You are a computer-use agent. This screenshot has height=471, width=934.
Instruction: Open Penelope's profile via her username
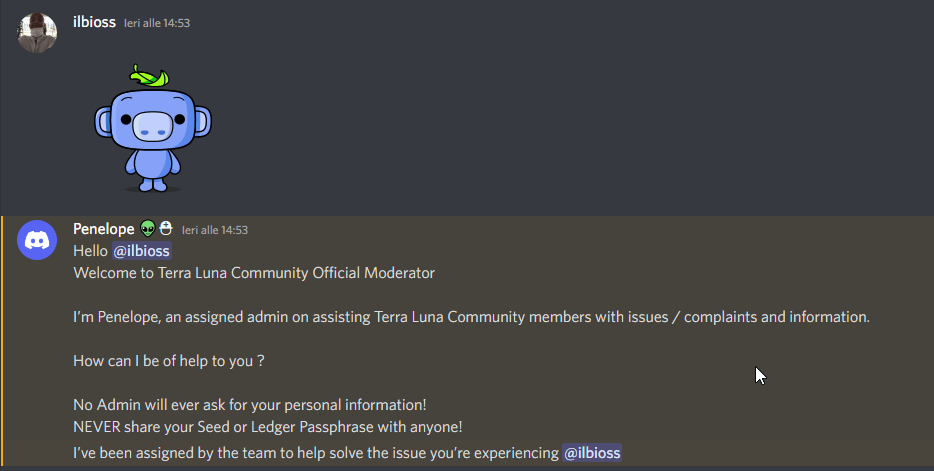click(104, 228)
